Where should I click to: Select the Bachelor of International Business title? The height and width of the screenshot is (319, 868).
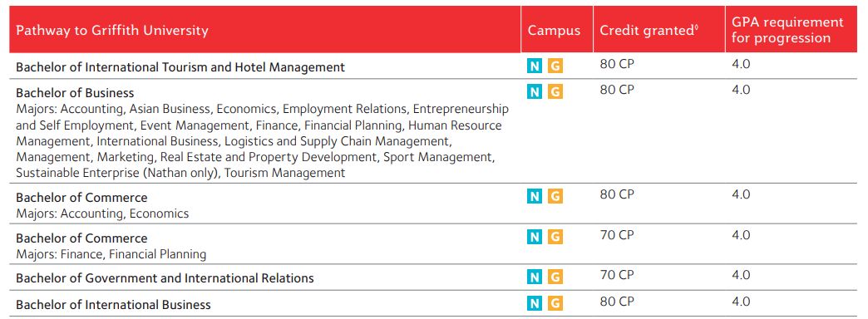tap(113, 305)
